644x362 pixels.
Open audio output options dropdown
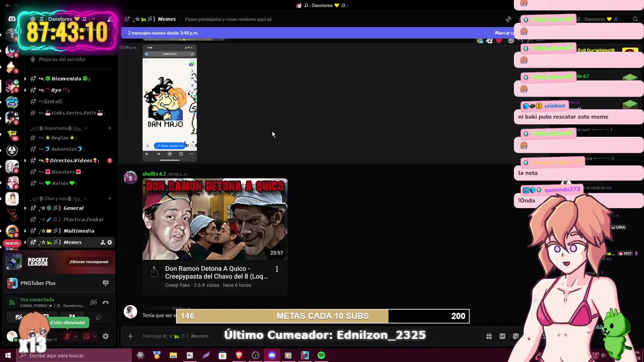[x=95, y=336]
